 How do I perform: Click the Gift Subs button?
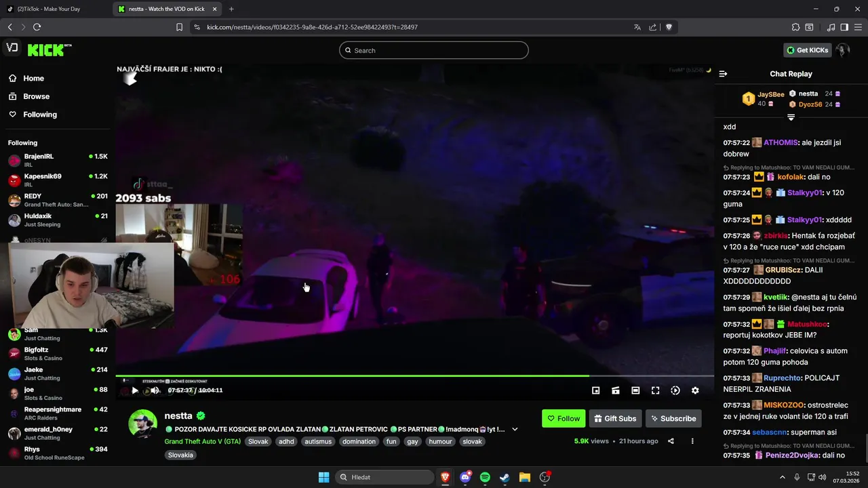[x=615, y=418]
